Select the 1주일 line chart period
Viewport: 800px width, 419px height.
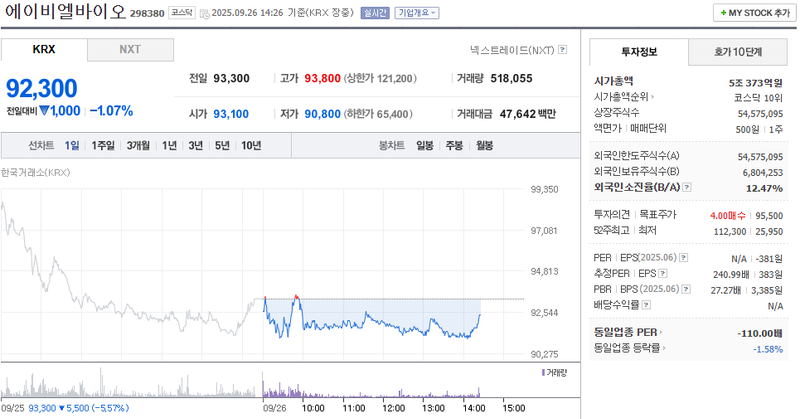[103, 145]
